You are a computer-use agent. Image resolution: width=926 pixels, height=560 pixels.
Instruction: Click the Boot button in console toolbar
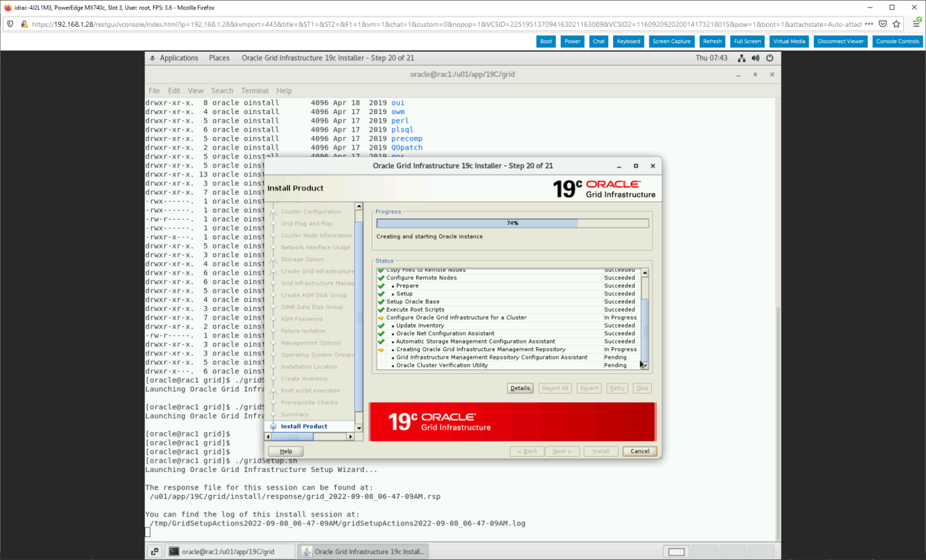point(546,41)
